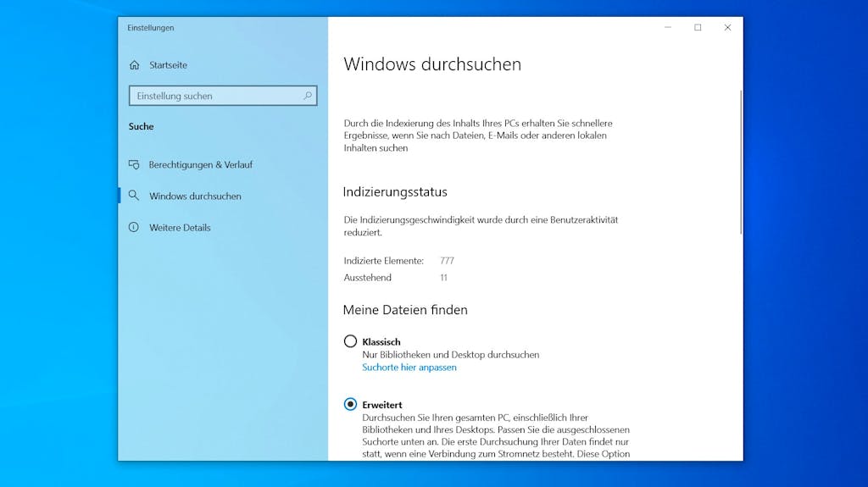Click the 'Ausstehend' label
The image size is (868, 487).
tap(368, 278)
